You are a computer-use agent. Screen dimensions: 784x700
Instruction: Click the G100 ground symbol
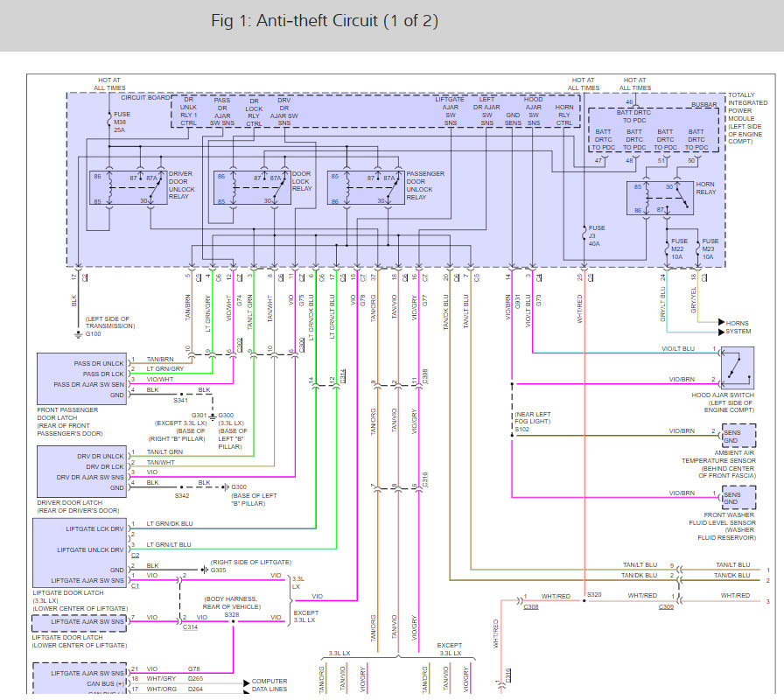[x=78, y=334]
